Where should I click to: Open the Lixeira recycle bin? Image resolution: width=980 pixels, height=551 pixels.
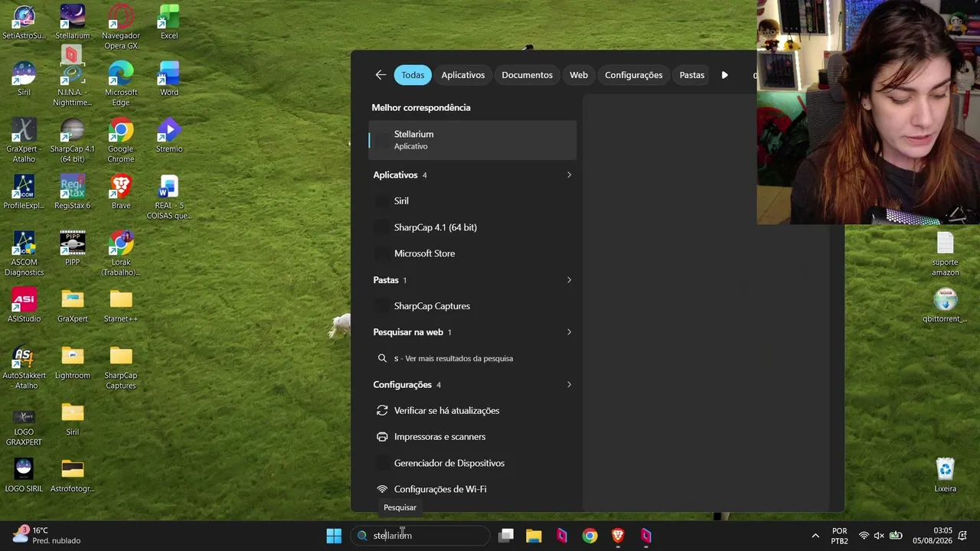(946, 475)
